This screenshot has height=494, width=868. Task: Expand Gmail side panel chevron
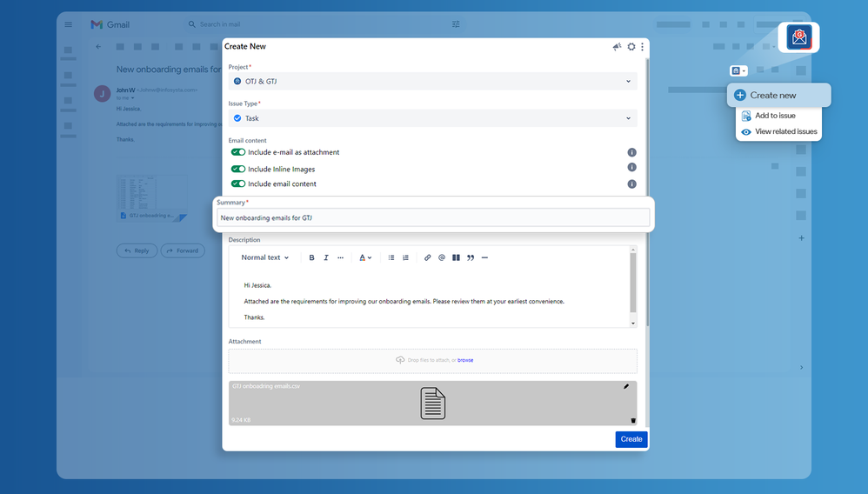point(801,367)
